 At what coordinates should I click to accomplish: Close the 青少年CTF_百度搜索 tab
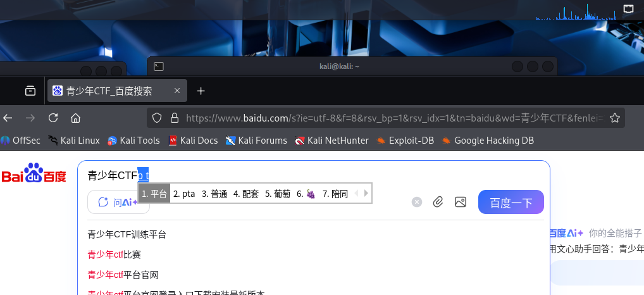click(177, 91)
